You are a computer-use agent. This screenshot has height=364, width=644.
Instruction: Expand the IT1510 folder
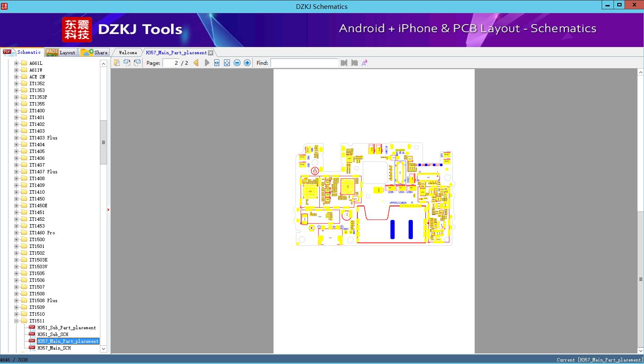pos(16,314)
